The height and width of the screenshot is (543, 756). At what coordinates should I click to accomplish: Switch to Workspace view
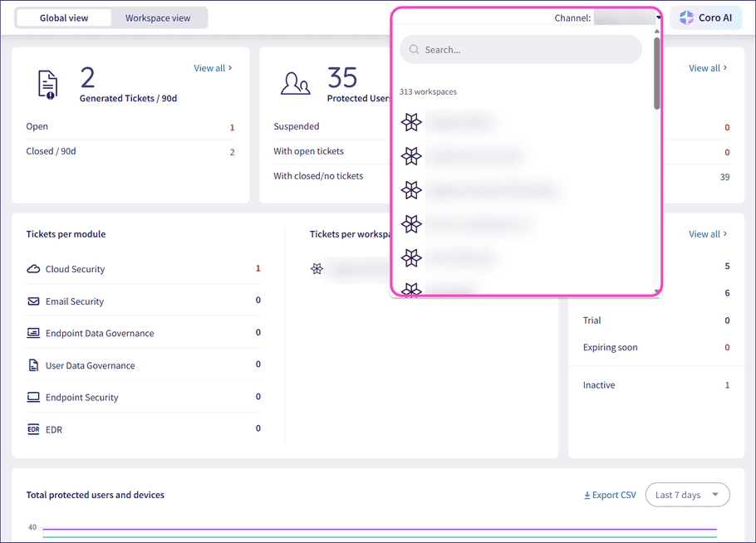pyautogui.click(x=156, y=17)
